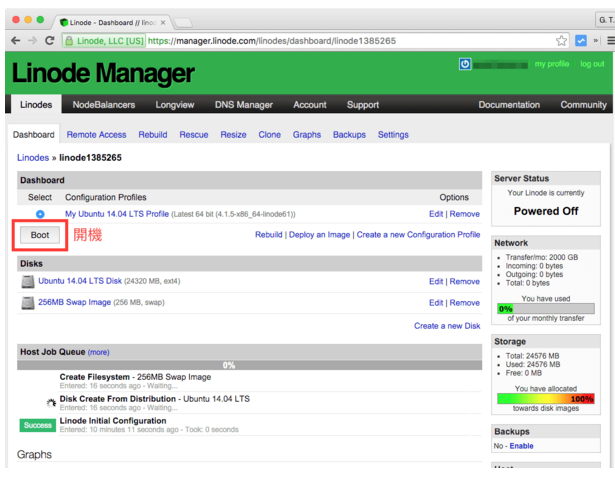
Task: Click the 256MB Swap Image disk icon
Action: [x=28, y=303]
